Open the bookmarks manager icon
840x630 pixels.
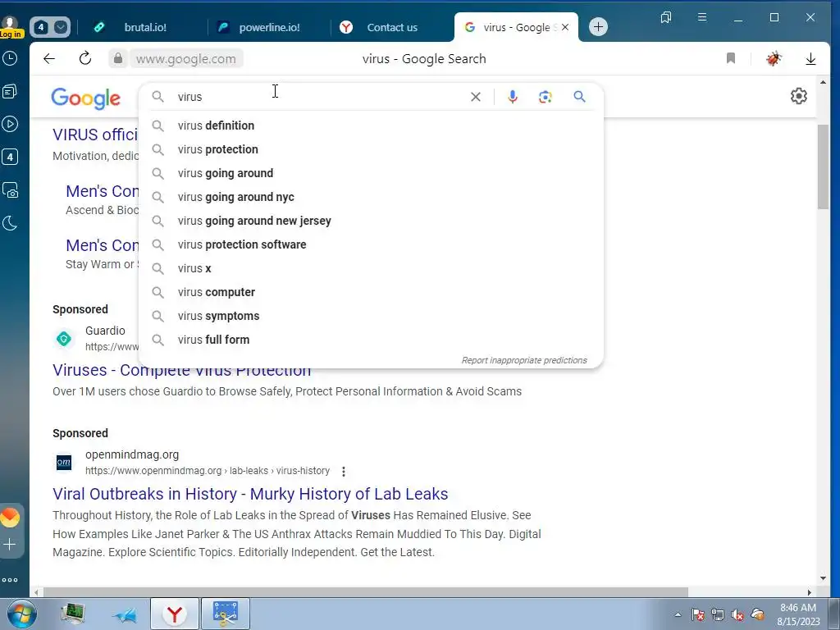[666, 18]
